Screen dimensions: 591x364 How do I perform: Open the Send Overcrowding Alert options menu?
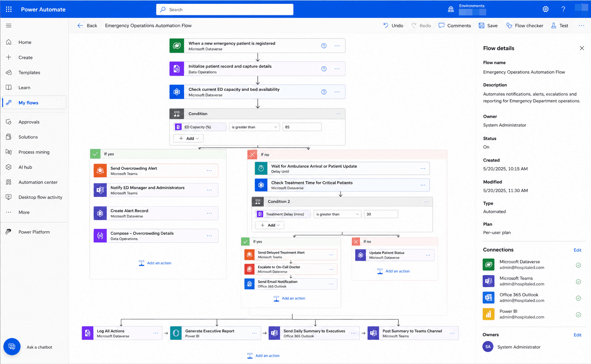tap(209, 170)
